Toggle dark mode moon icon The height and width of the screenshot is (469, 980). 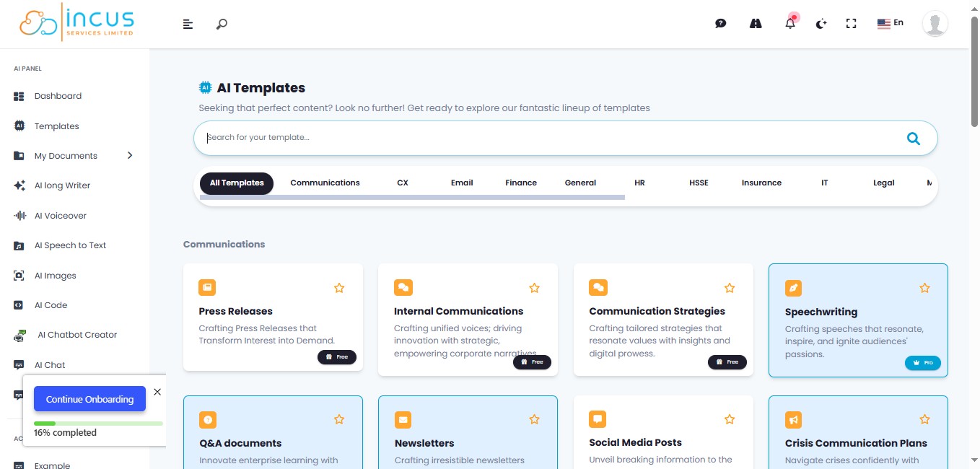(x=821, y=24)
